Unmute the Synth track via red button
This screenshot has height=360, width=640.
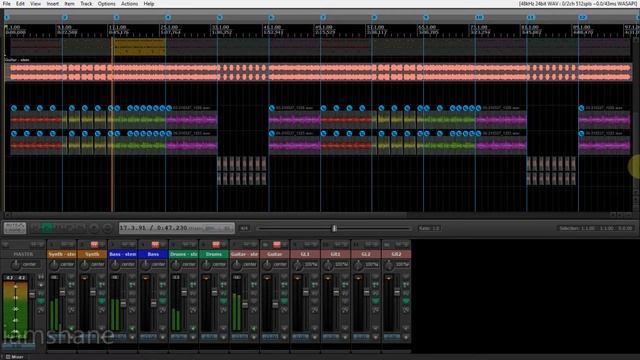point(94,244)
